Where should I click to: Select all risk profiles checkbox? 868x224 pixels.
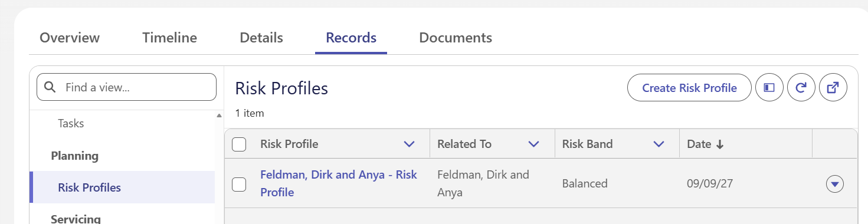tap(239, 144)
